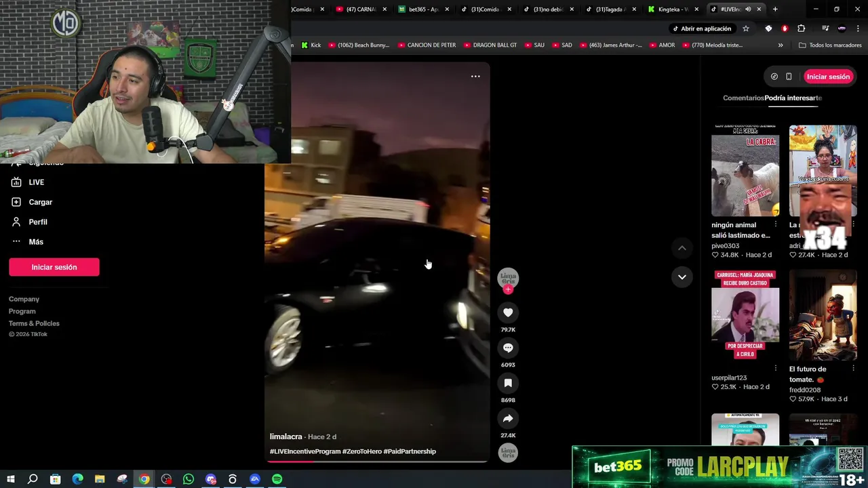868x488 pixels.
Task: Open the CANCION DE PETER bookmark
Action: click(x=427, y=45)
